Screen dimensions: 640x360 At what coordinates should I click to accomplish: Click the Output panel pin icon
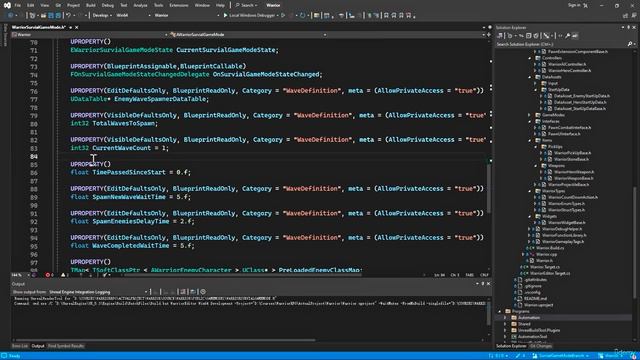pyautogui.click(x=483, y=284)
